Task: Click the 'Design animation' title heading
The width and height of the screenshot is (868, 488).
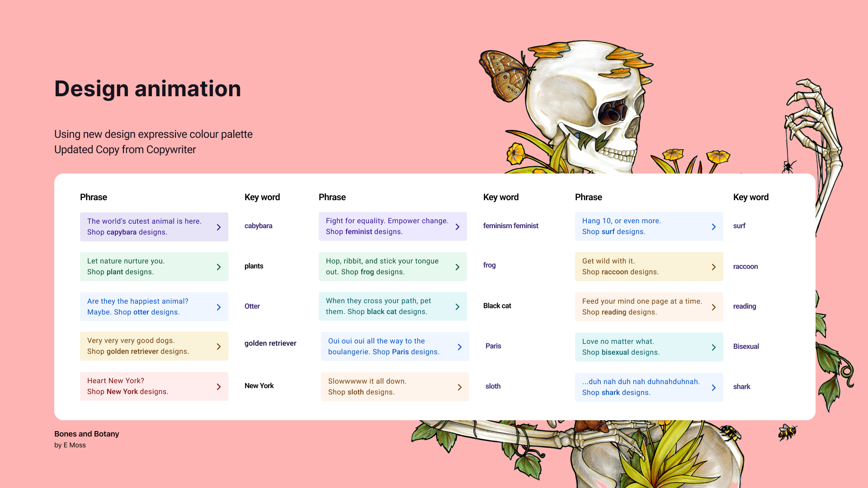Action: (x=147, y=89)
